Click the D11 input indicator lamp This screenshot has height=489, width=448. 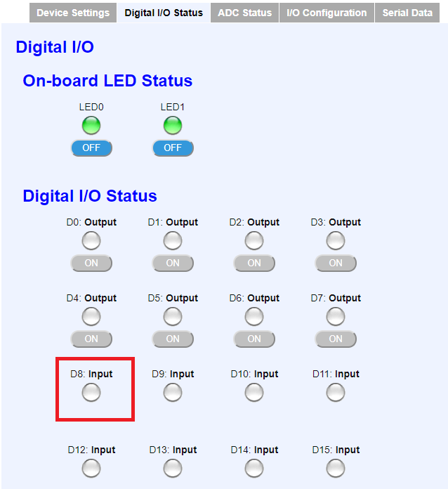336,392
